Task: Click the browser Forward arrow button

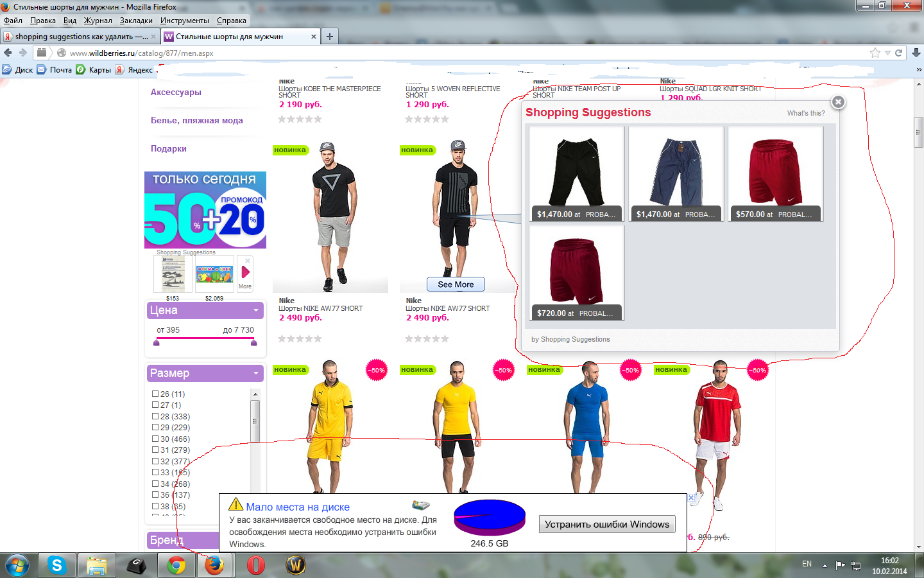Action: [23, 53]
